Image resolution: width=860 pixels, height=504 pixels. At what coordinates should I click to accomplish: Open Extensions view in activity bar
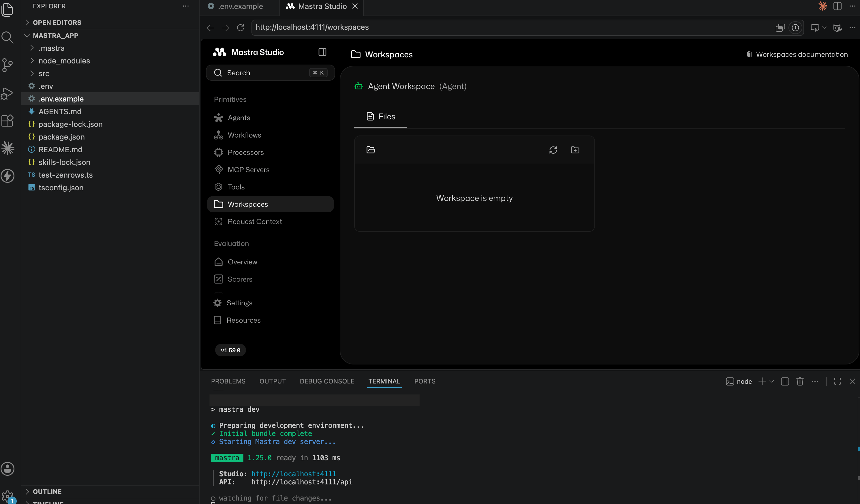pos(7,121)
